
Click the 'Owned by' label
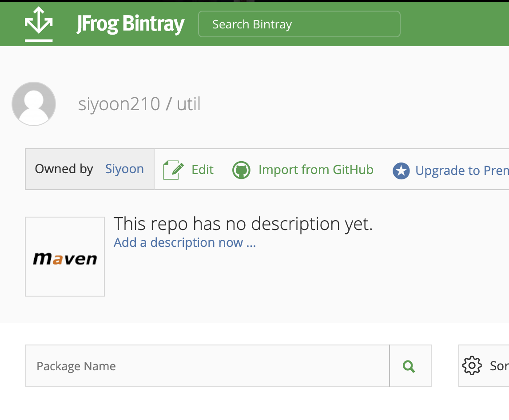[x=64, y=169]
